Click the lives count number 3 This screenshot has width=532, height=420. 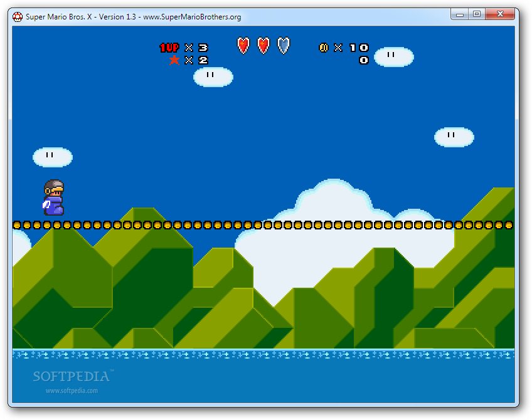(x=203, y=48)
